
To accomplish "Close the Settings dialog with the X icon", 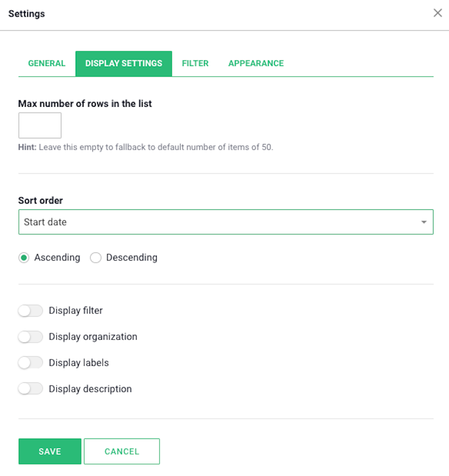I will pos(438,13).
